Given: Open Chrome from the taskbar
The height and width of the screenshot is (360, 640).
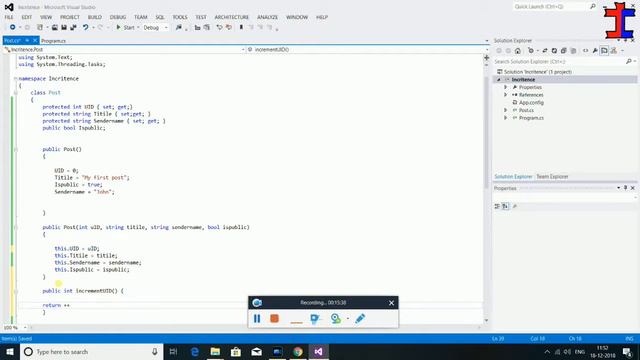Looking at the screenshot, I should point(298,351).
